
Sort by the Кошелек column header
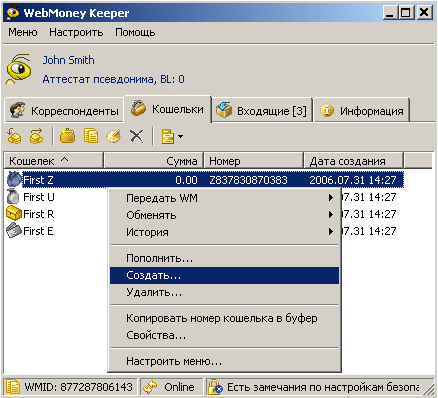tap(54, 161)
